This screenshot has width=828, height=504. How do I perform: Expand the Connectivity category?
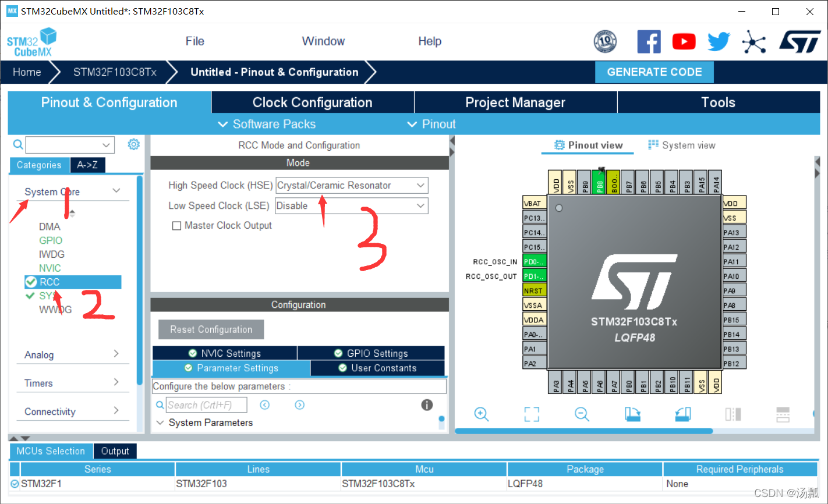116,410
